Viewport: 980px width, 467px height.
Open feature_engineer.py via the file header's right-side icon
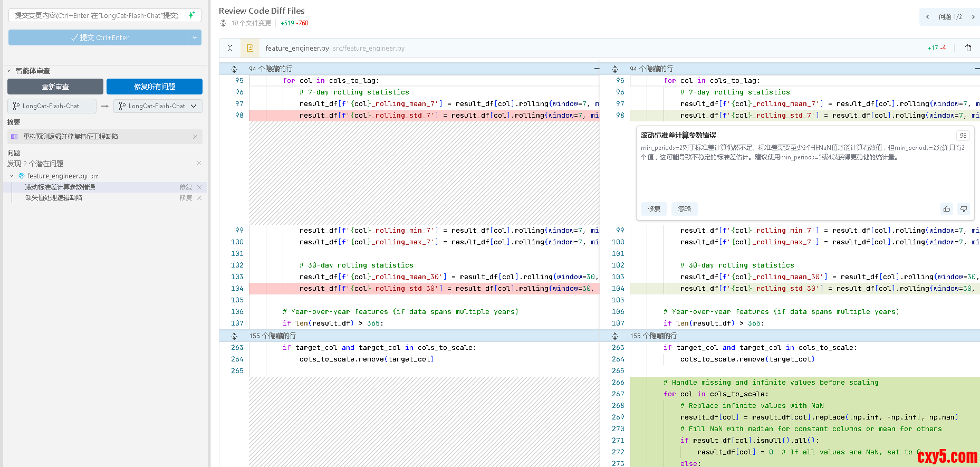click(968, 48)
